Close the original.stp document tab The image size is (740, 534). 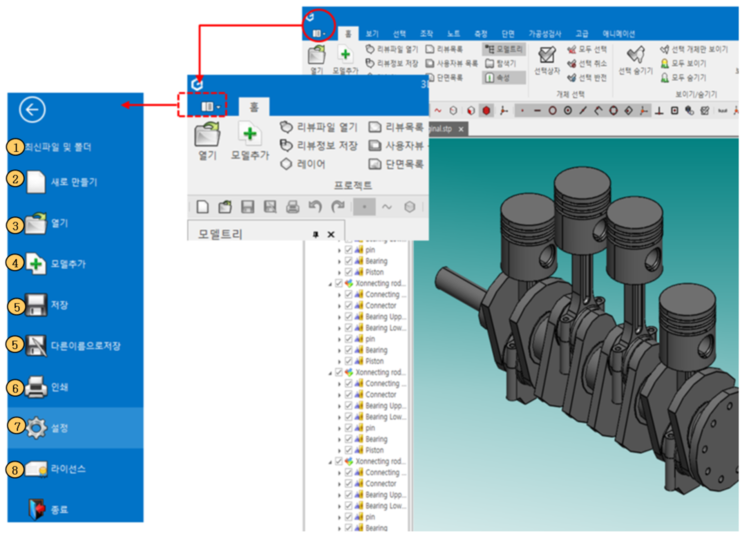[x=461, y=129]
